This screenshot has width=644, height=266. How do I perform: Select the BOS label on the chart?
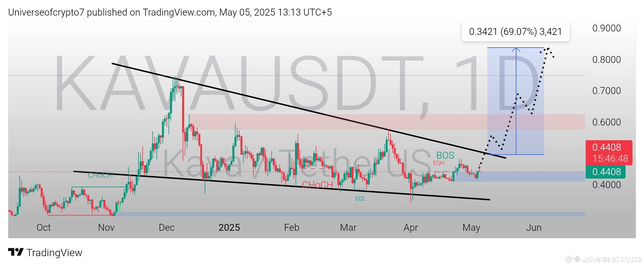(x=445, y=155)
